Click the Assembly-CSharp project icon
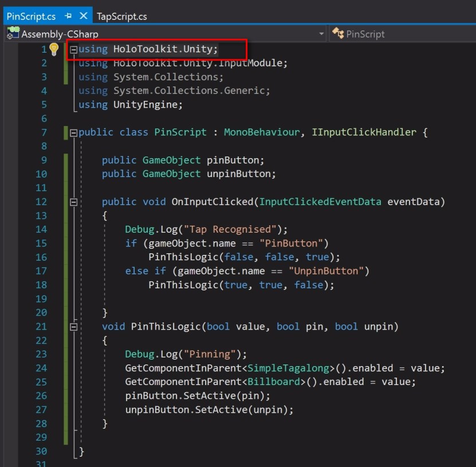 click(x=13, y=33)
